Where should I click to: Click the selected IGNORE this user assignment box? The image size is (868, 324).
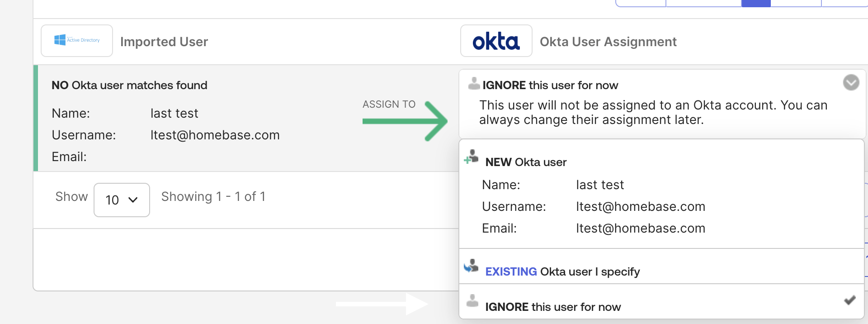click(662, 104)
